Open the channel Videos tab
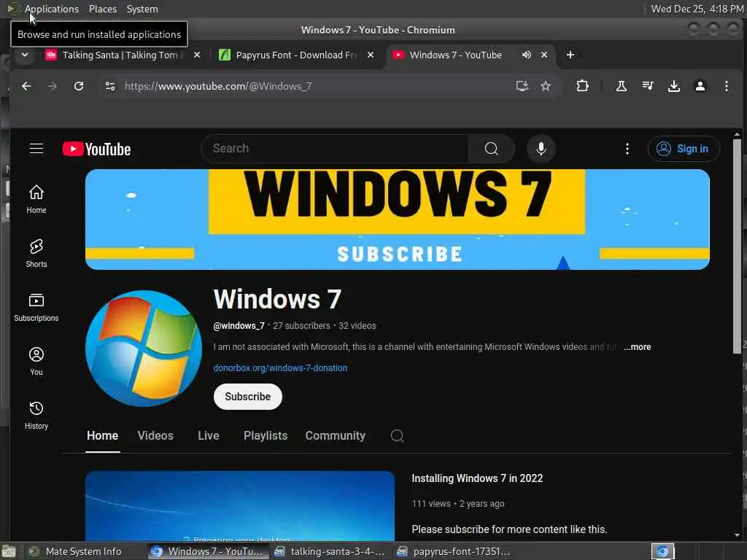 tap(155, 436)
